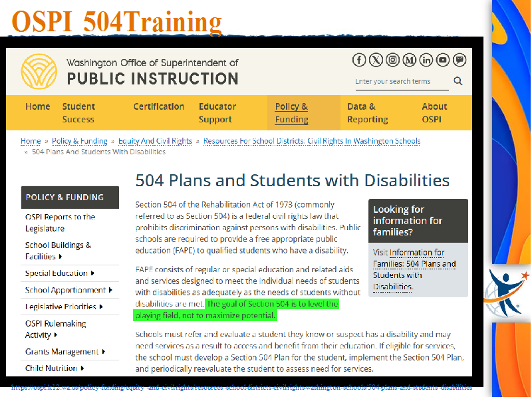
Task: Click '504 Plans And Students With Disabilities' breadcrumb text
Action: (x=98, y=152)
